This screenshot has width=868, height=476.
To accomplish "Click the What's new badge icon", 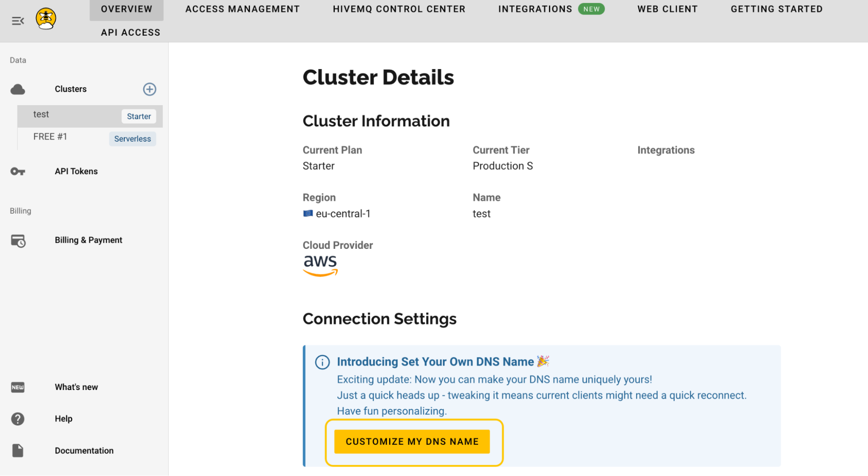I will (x=18, y=387).
